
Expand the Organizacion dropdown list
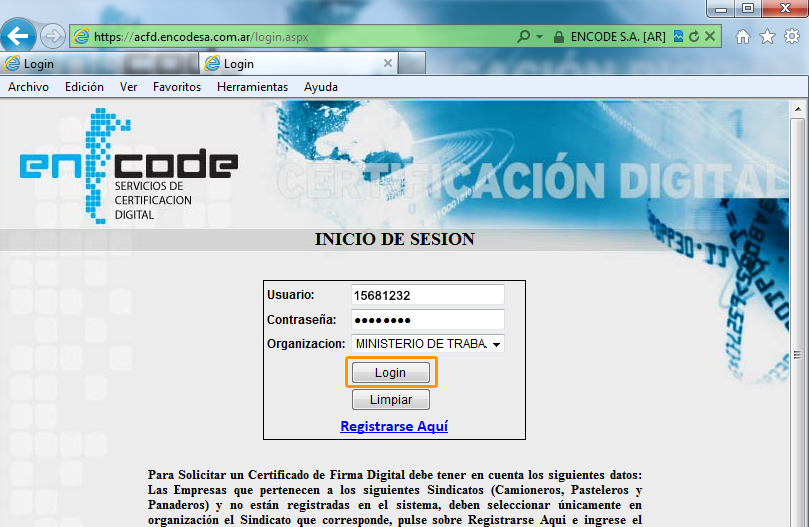(496, 344)
